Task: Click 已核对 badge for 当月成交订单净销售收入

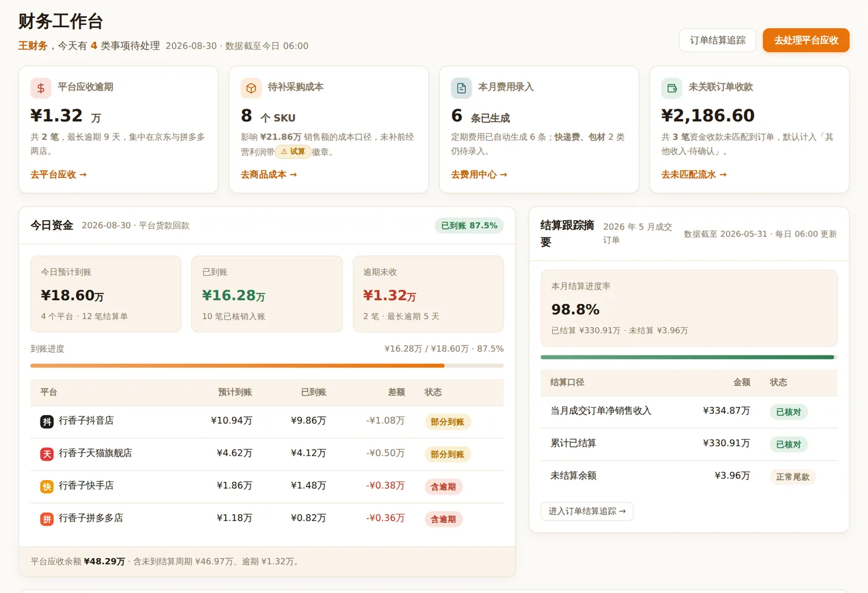Action: click(789, 412)
